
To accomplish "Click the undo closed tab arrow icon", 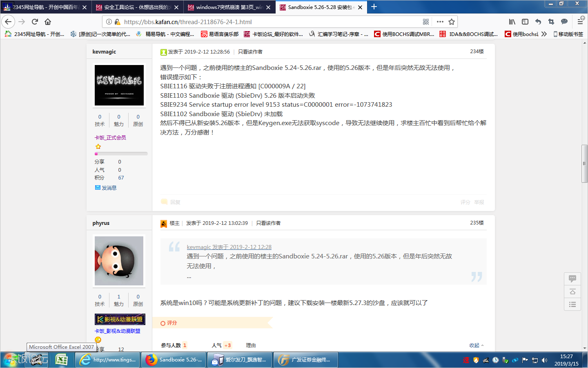I will 538,22.
